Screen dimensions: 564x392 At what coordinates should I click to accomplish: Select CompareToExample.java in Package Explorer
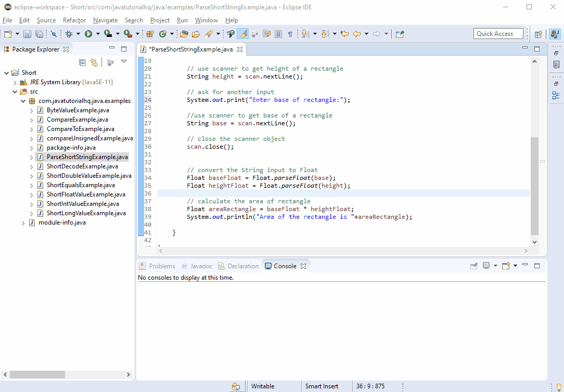[x=81, y=129]
